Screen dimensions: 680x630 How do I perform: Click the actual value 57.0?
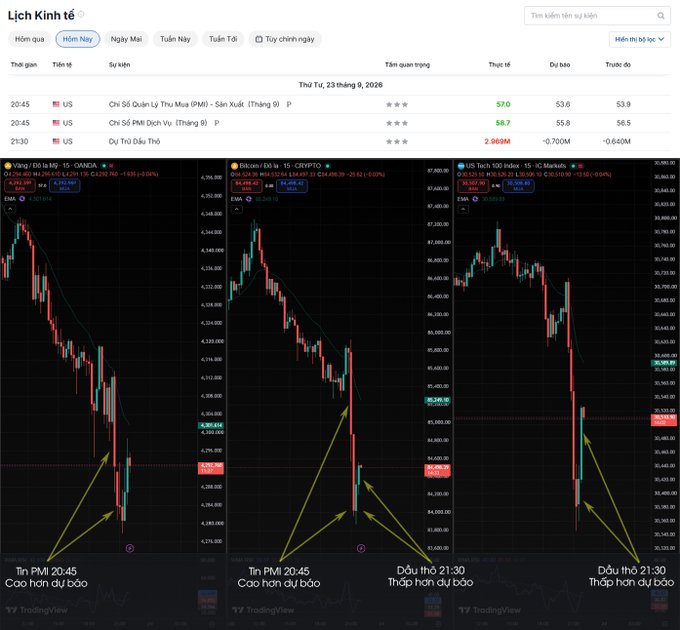[503, 104]
